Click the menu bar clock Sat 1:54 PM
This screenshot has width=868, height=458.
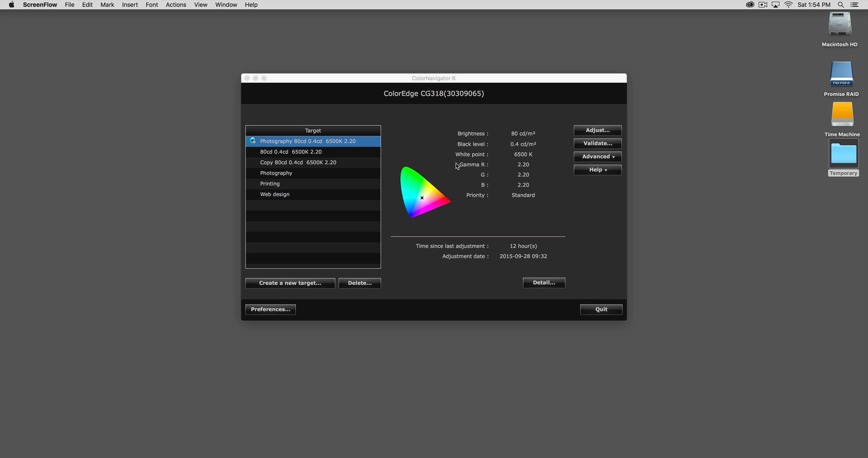(x=814, y=5)
